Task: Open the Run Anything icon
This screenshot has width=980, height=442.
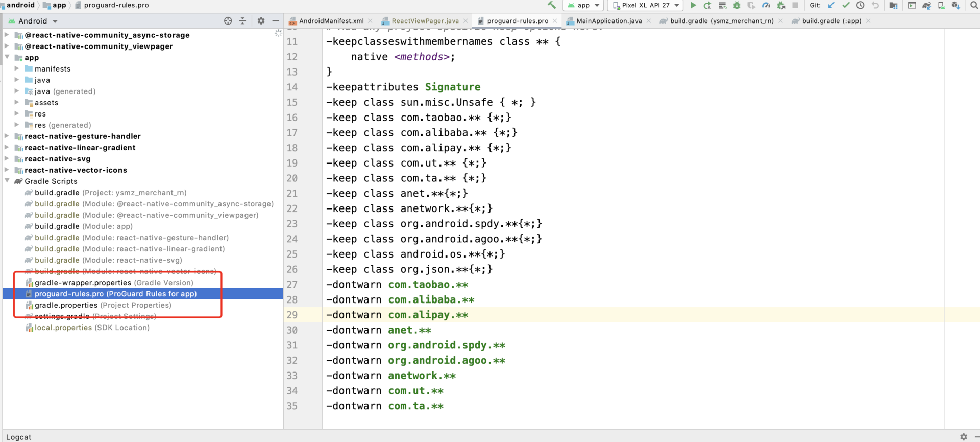Action: (912, 5)
